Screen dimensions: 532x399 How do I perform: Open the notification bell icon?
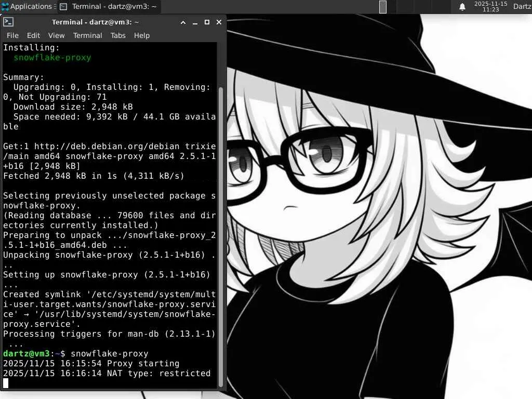pos(462,7)
